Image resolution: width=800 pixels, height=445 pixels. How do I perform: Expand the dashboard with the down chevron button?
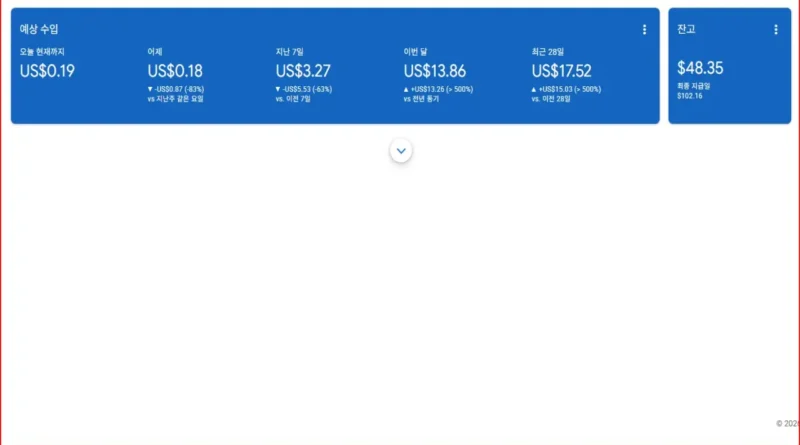[401, 151]
